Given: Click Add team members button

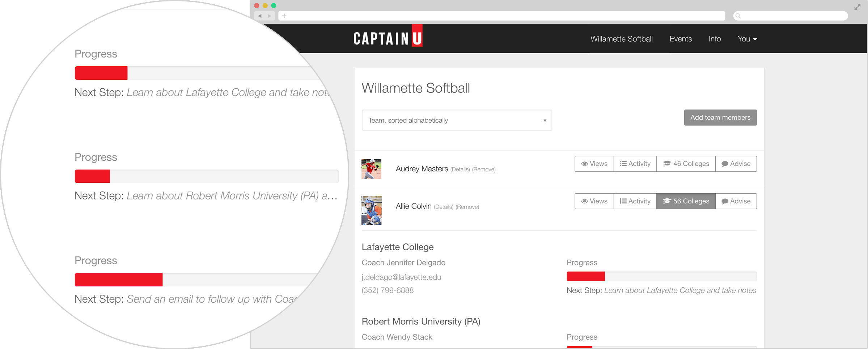Looking at the screenshot, I should click(720, 117).
